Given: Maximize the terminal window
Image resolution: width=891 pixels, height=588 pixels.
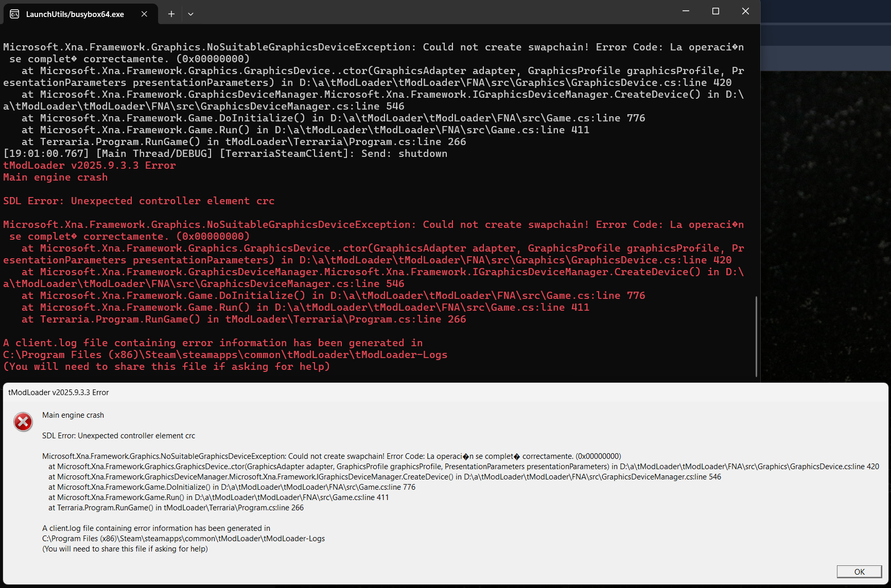Looking at the screenshot, I should pyautogui.click(x=715, y=11).
